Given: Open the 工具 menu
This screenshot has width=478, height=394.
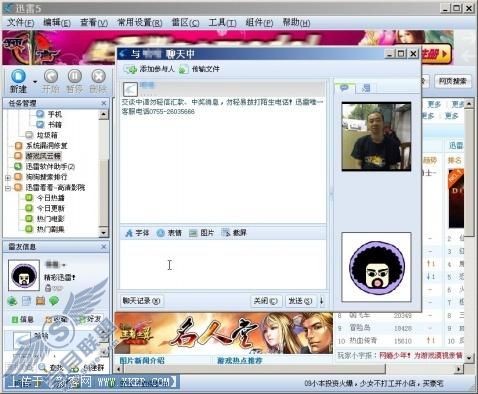Looking at the screenshot, I should click(222, 23).
